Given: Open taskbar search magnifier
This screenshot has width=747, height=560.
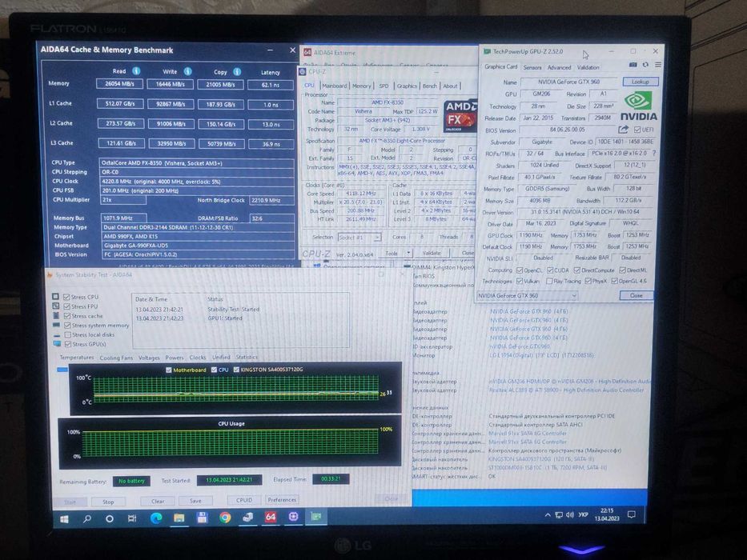Looking at the screenshot, I should point(87,518).
